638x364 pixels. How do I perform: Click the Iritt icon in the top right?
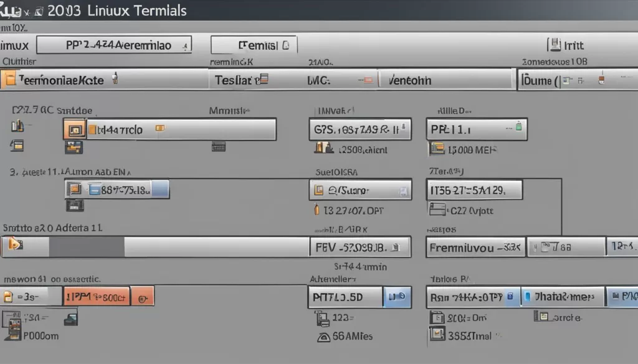point(554,44)
